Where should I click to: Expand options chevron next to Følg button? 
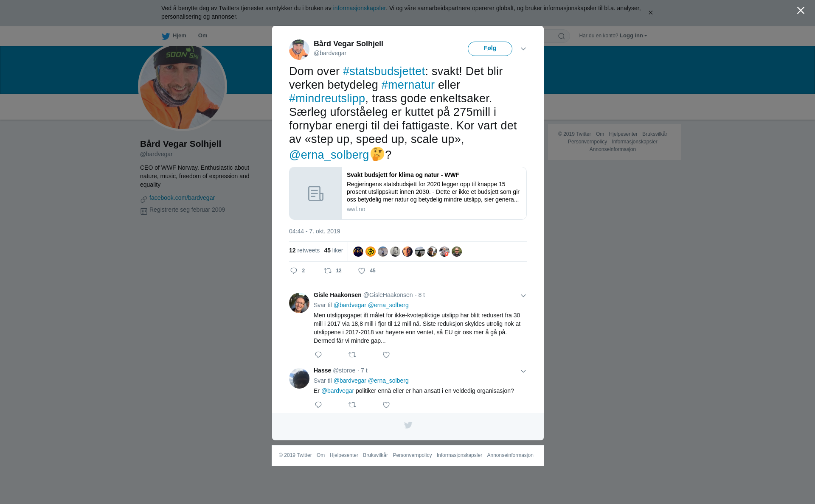523,49
